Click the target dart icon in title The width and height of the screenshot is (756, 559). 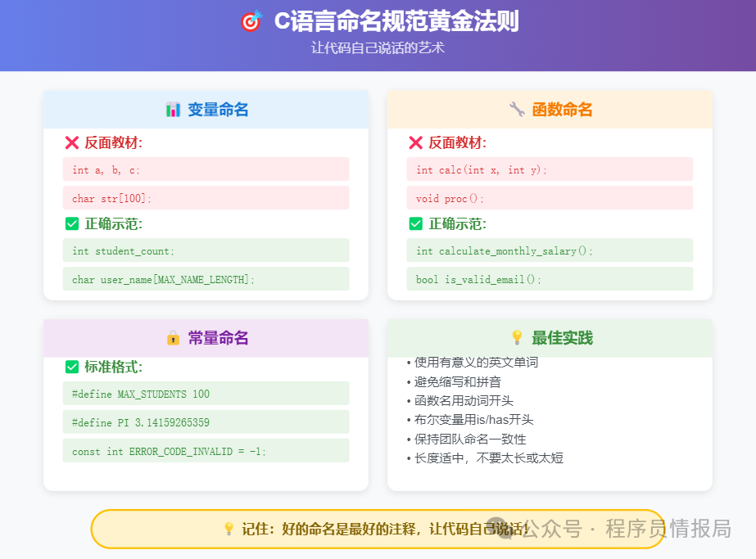click(251, 20)
